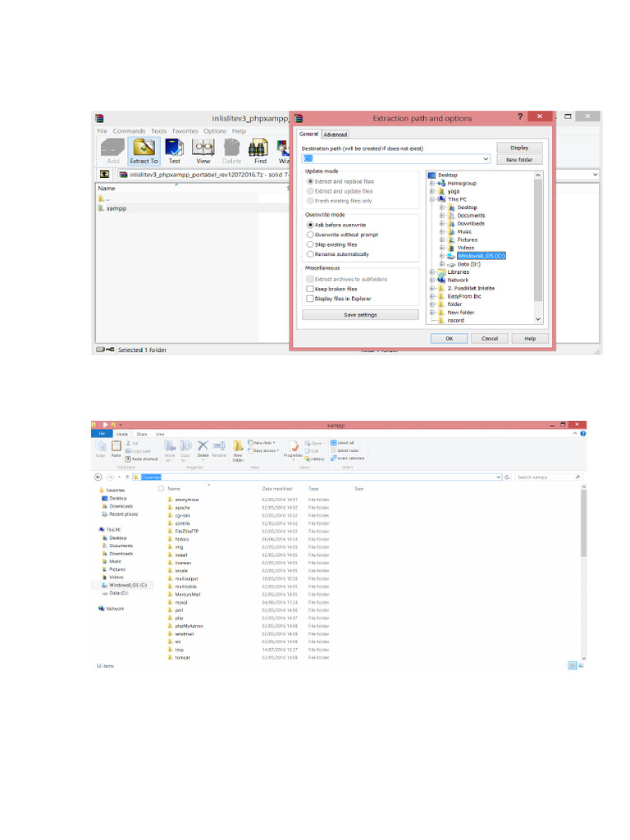Click Move to icon in Explorer ribbon
The image size is (630, 840).
point(170,450)
